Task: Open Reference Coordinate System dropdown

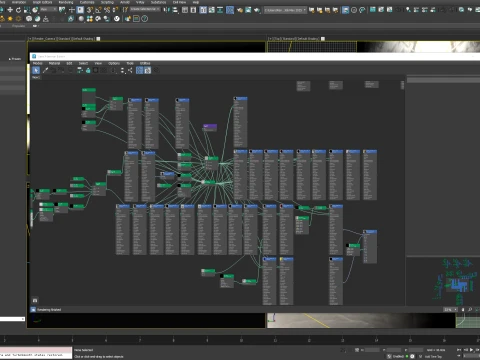Action: coord(48,9)
